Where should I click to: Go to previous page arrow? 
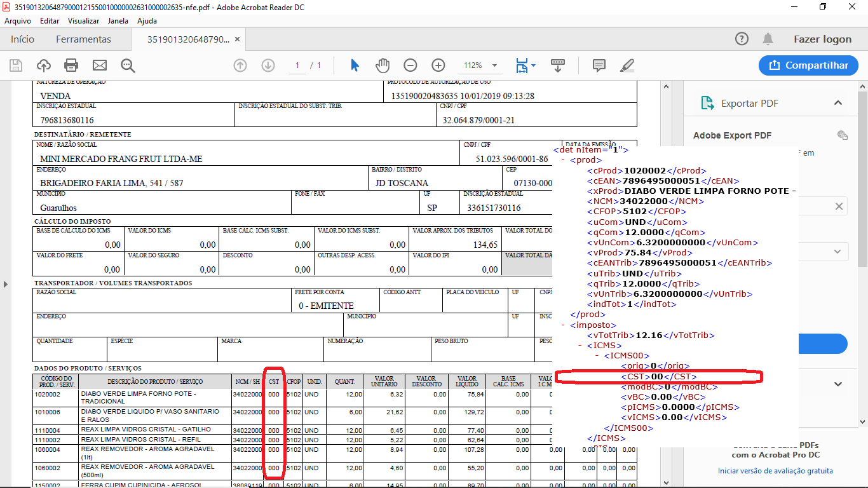(240, 65)
